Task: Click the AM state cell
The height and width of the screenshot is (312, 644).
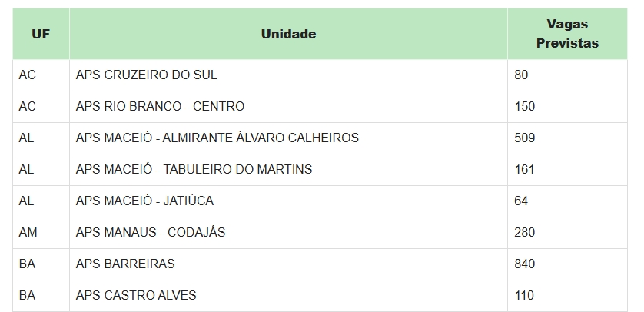Action: click(x=28, y=232)
